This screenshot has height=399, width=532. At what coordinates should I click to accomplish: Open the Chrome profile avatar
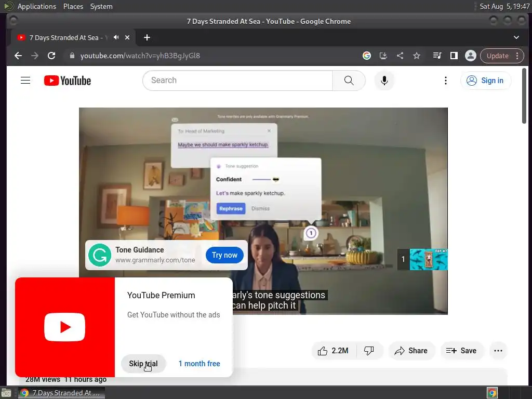coord(471,56)
